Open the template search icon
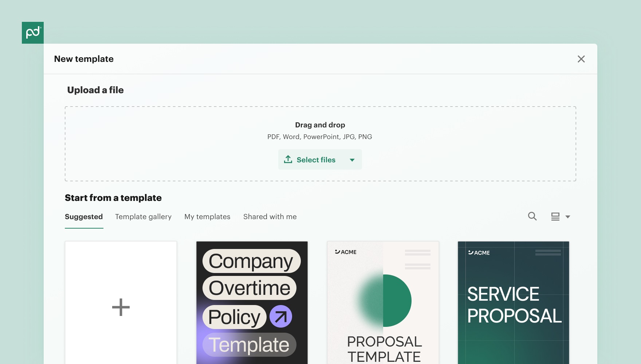This screenshot has height=364, width=641. 532,216
